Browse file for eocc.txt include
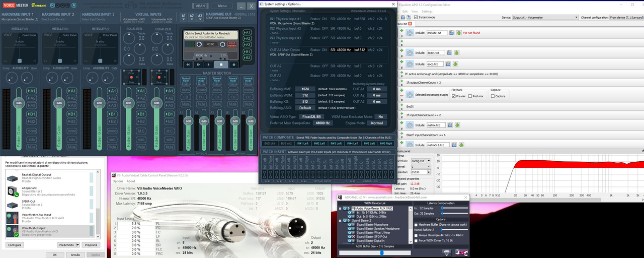 coord(448,64)
